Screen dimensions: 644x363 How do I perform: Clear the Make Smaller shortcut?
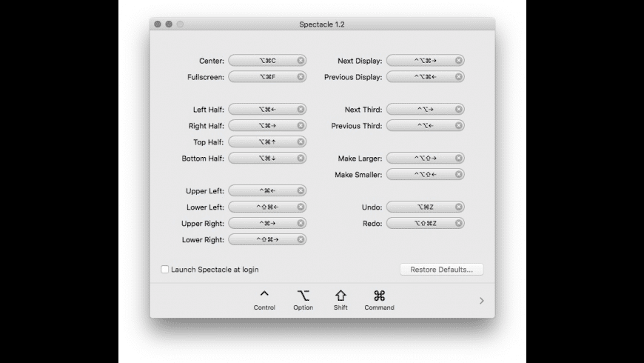tap(459, 175)
